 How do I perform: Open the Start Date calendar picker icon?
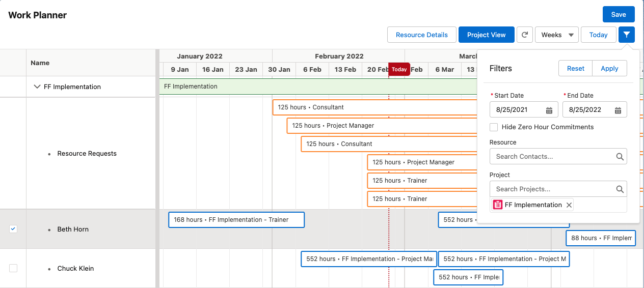click(x=549, y=110)
